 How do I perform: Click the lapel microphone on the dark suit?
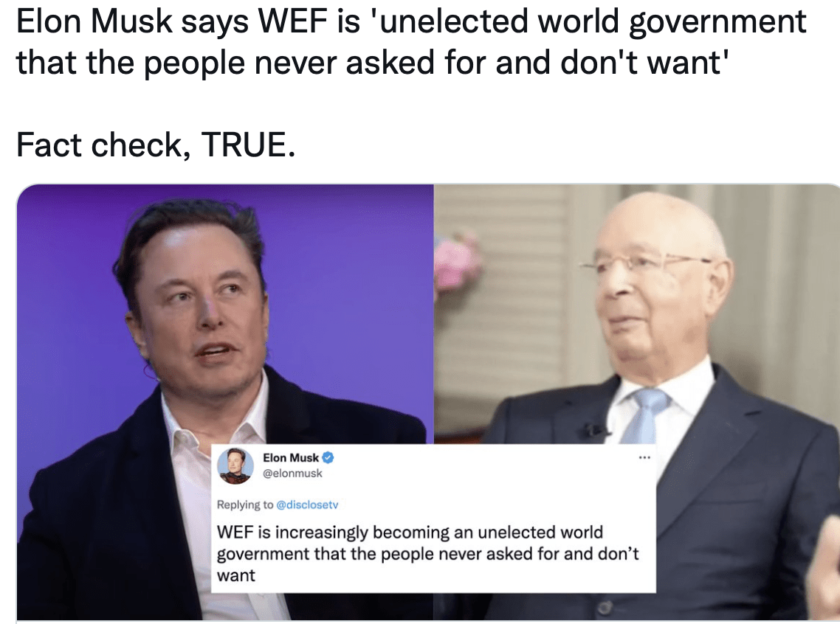point(595,430)
